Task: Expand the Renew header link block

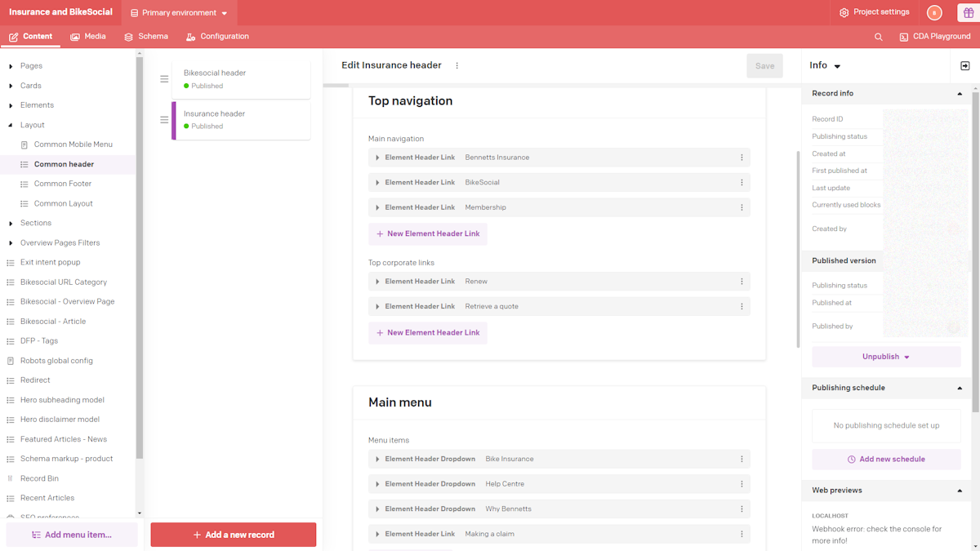Action: (377, 282)
